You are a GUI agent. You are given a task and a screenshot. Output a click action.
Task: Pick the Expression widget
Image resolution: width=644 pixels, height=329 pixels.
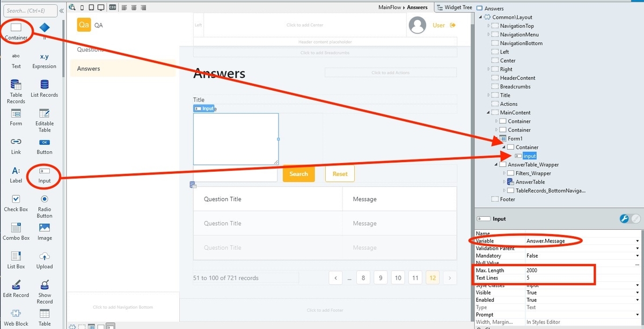coord(45,60)
